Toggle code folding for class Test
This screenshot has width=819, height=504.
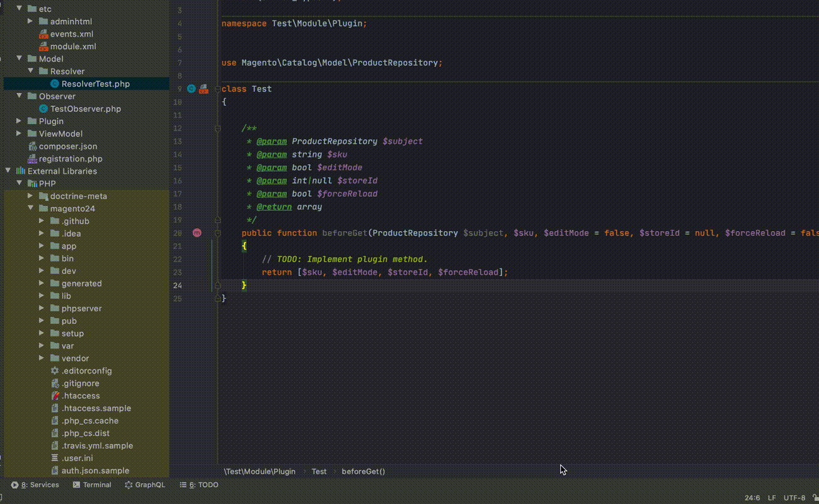coord(217,89)
